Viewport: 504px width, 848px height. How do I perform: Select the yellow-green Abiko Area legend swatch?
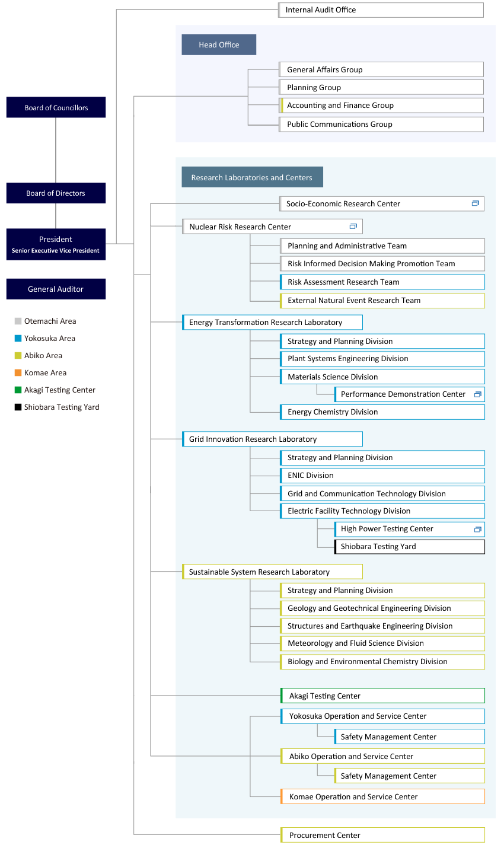(18, 356)
